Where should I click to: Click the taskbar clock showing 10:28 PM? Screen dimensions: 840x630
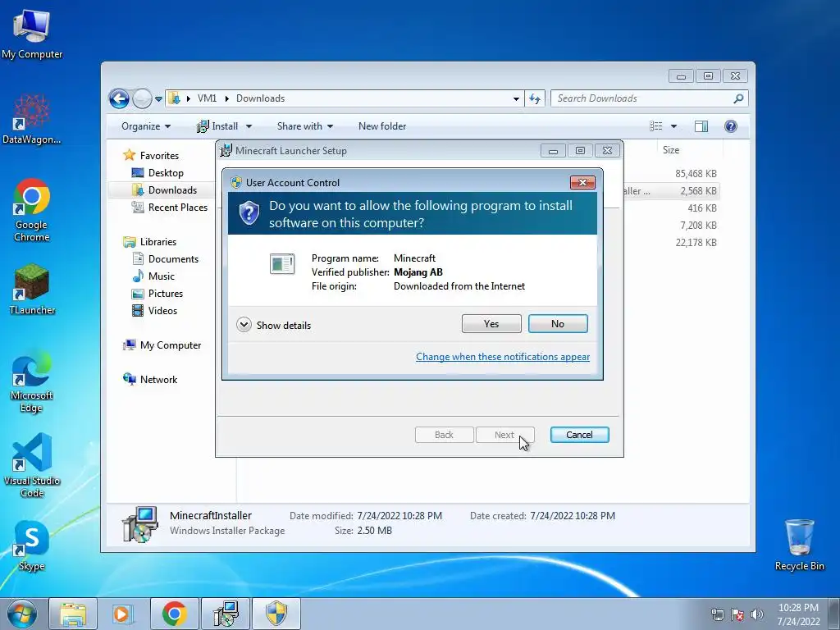[x=798, y=614]
